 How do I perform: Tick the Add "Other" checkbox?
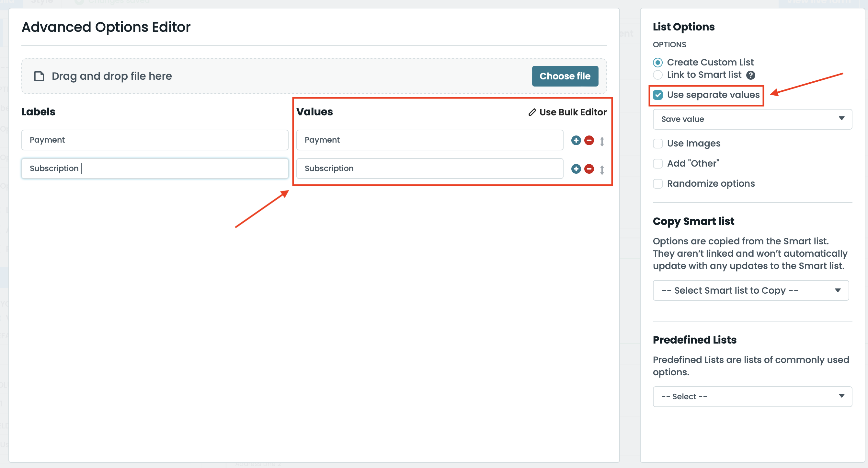click(x=658, y=164)
